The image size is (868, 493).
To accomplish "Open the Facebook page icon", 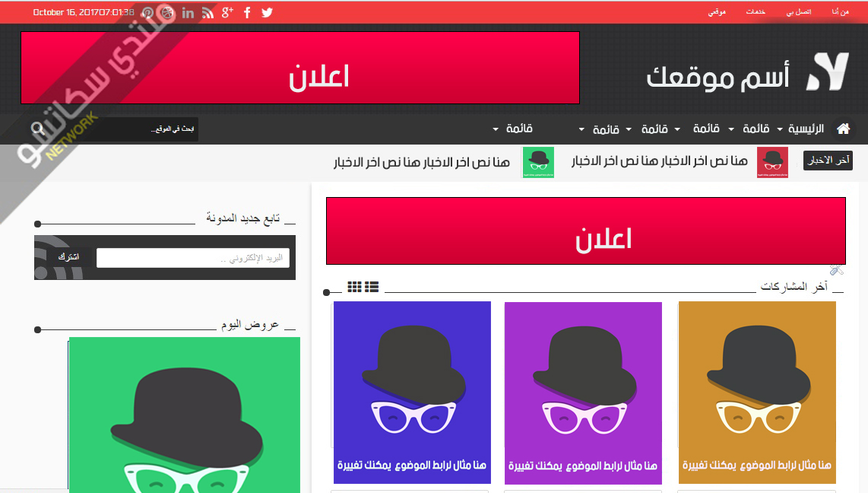I will click(x=247, y=13).
